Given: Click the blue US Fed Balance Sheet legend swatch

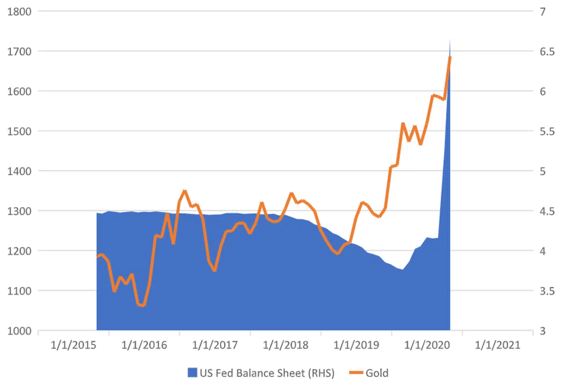Looking at the screenshot, I should click(x=192, y=373).
